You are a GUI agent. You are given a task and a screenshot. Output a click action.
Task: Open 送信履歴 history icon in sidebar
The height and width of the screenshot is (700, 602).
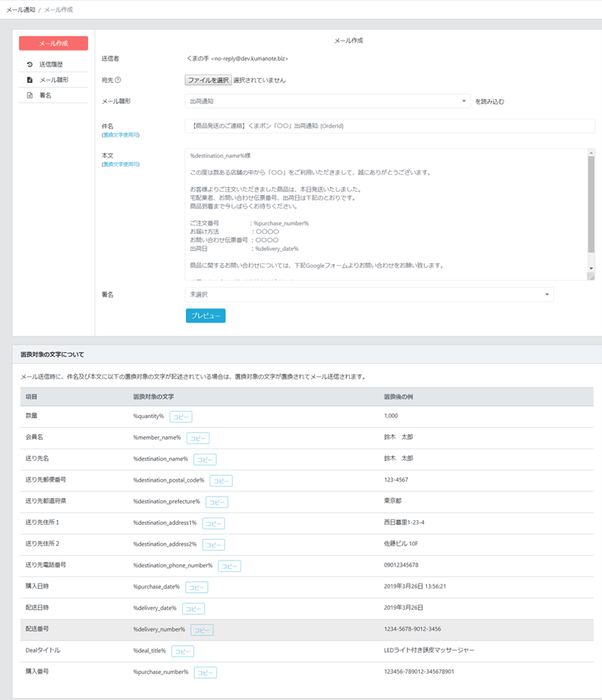[30, 64]
